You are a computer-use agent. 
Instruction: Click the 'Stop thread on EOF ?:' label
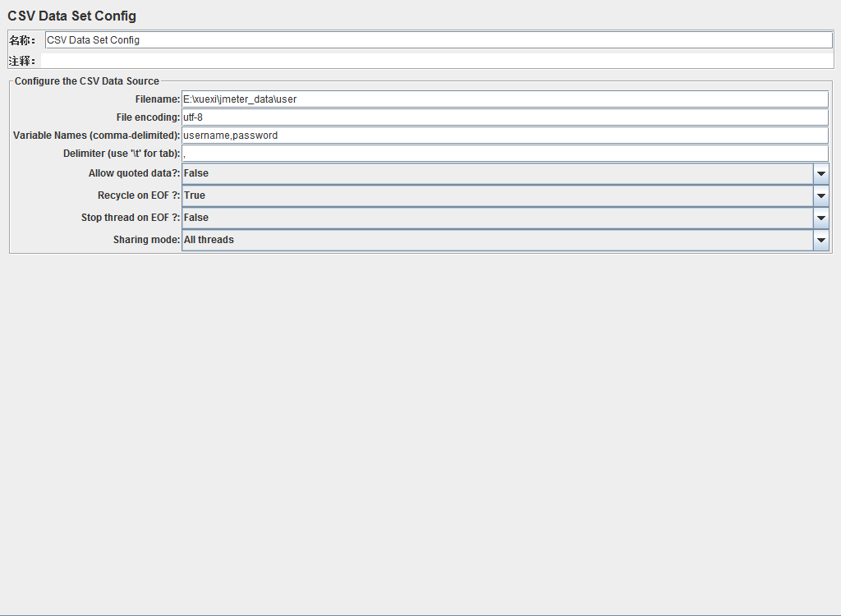tap(131, 218)
